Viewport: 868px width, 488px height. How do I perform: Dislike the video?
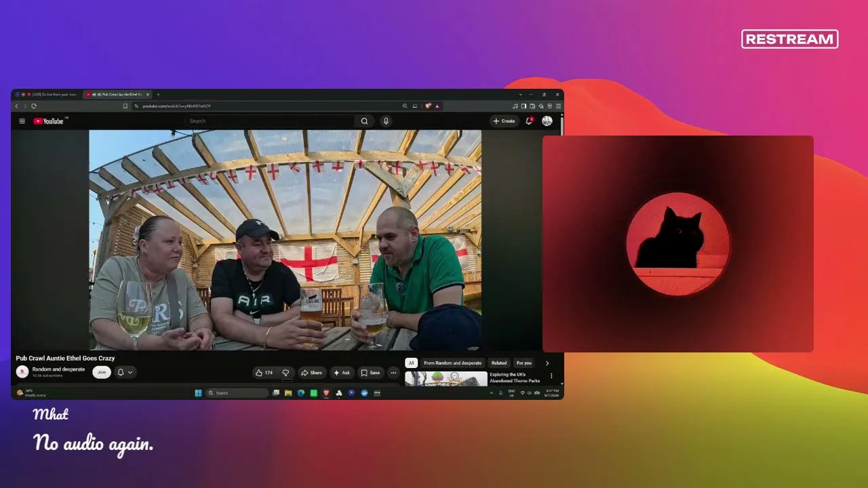tap(285, 373)
